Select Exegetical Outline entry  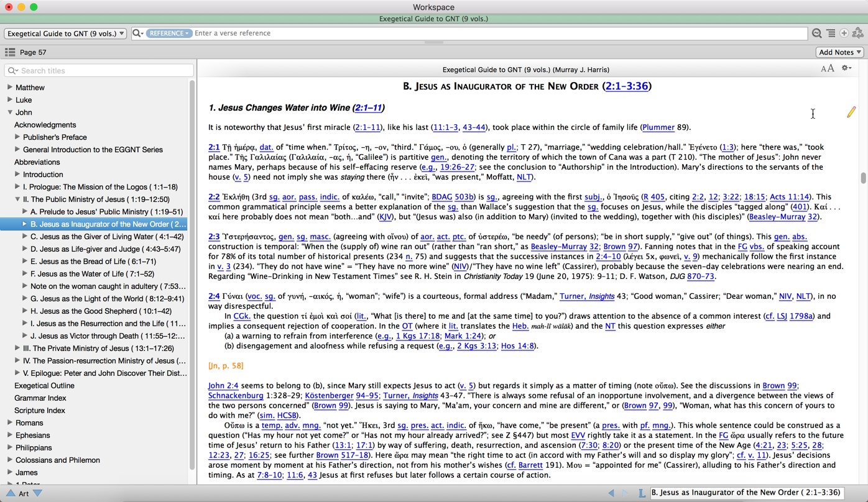click(44, 386)
